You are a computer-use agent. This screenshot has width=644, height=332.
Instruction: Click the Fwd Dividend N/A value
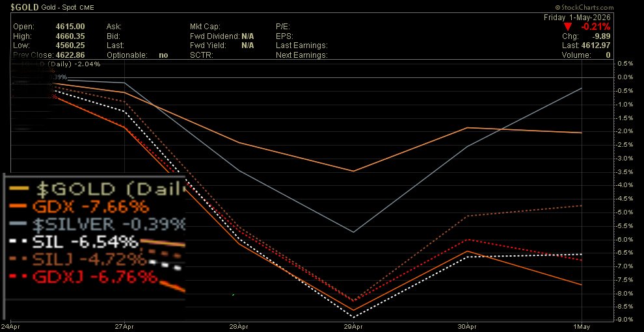point(247,36)
